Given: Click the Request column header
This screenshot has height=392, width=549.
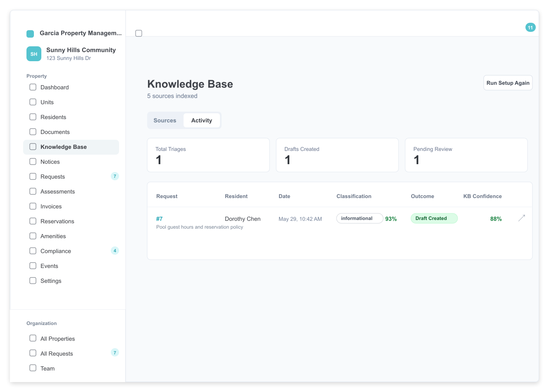Looking at the screenshot, I should (167, 196).
